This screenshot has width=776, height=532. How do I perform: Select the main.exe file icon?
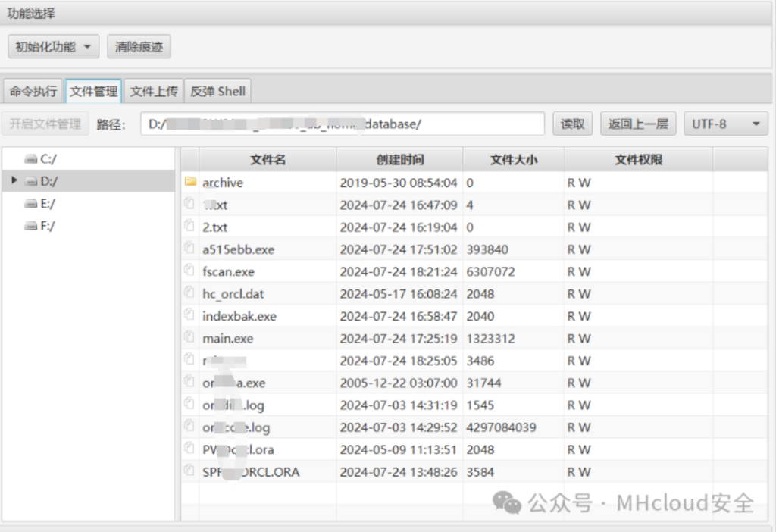tap(191, 338)
